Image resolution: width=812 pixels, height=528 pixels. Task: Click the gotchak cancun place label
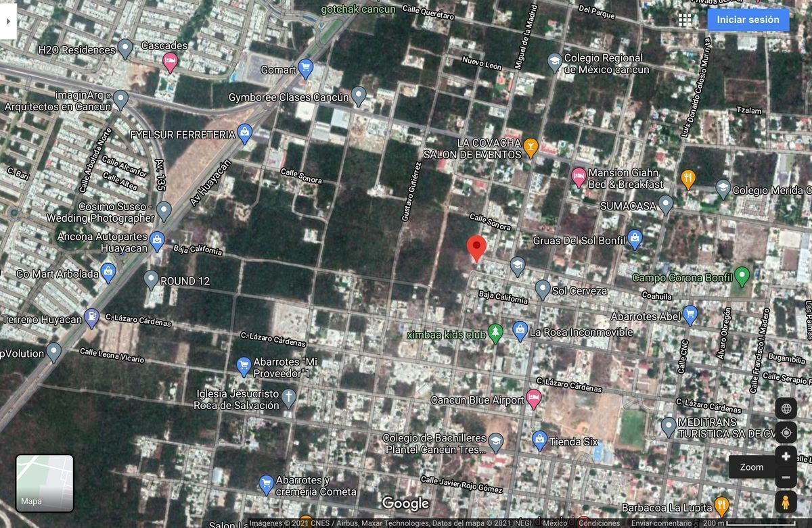(358, 9)
